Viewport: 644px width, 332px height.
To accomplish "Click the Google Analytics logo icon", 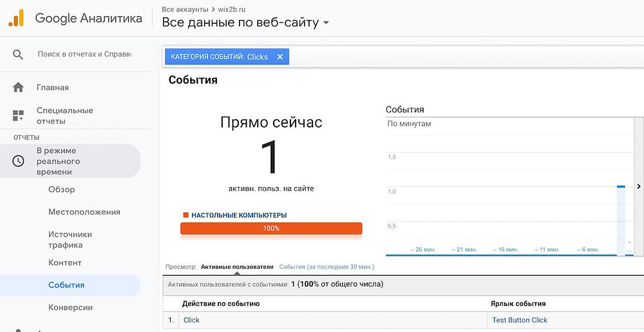I will [x=16, y=18].
